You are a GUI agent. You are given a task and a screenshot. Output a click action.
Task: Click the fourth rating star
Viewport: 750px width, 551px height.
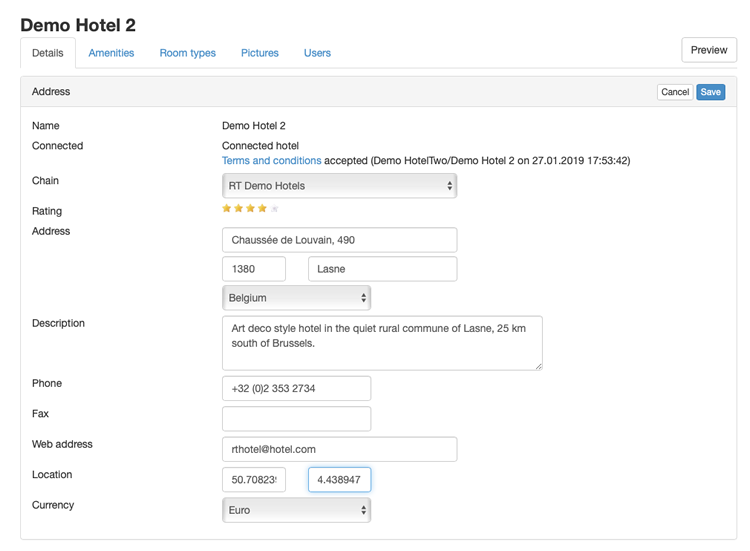262,208
